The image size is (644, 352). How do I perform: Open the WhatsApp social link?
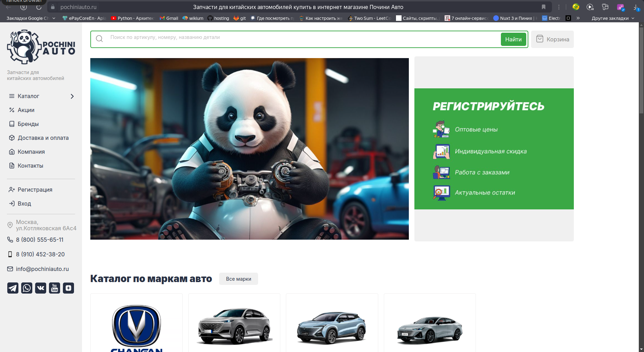[x=27, y=288]
